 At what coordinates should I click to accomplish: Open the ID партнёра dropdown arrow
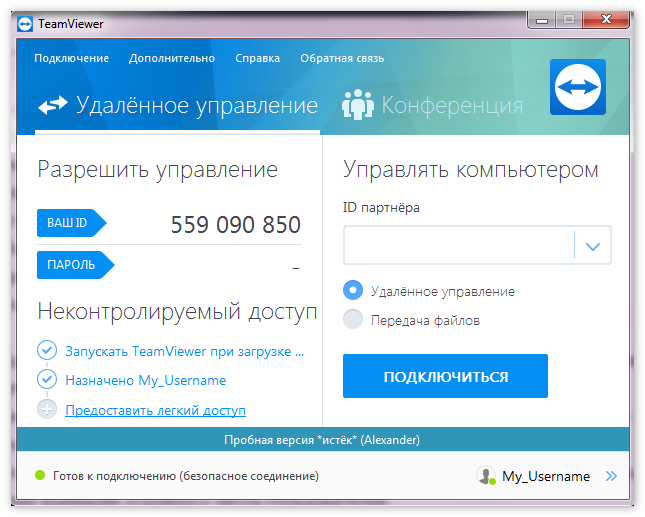593,246
